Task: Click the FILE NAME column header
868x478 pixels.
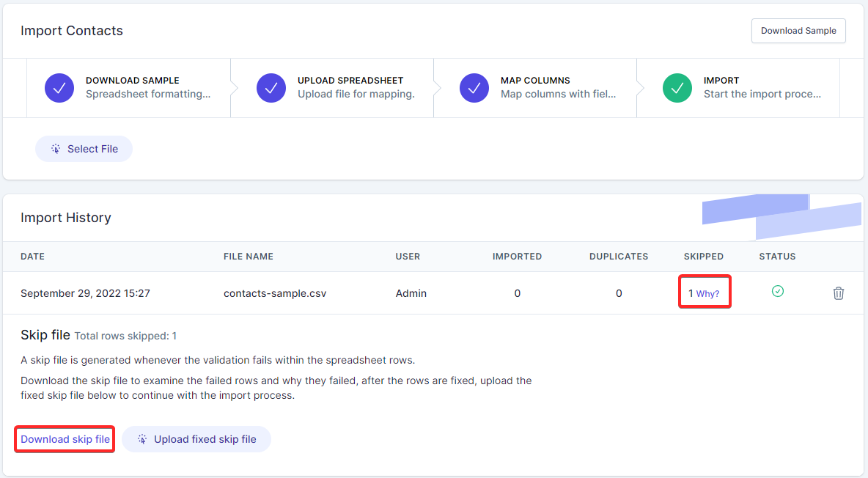Action: coord(249,257)
